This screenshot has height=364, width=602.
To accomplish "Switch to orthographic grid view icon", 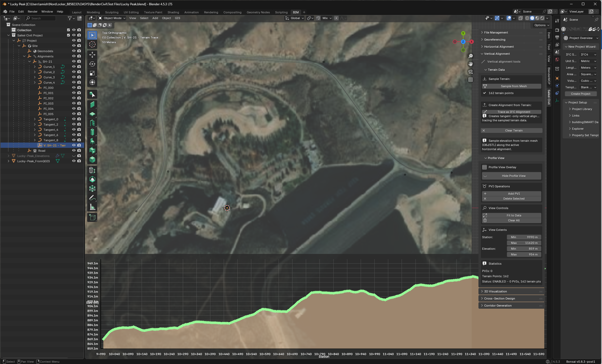I will pyautogui.click(x=471, y=80).
